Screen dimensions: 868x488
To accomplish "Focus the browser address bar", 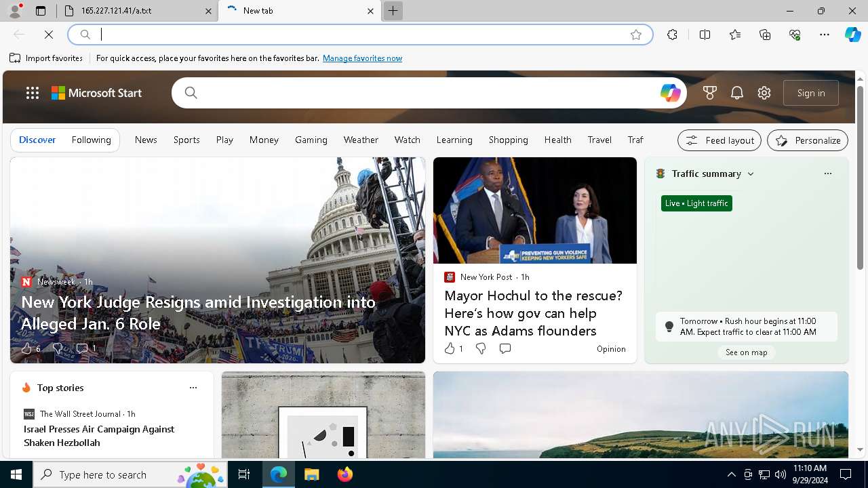I will 359,35.
